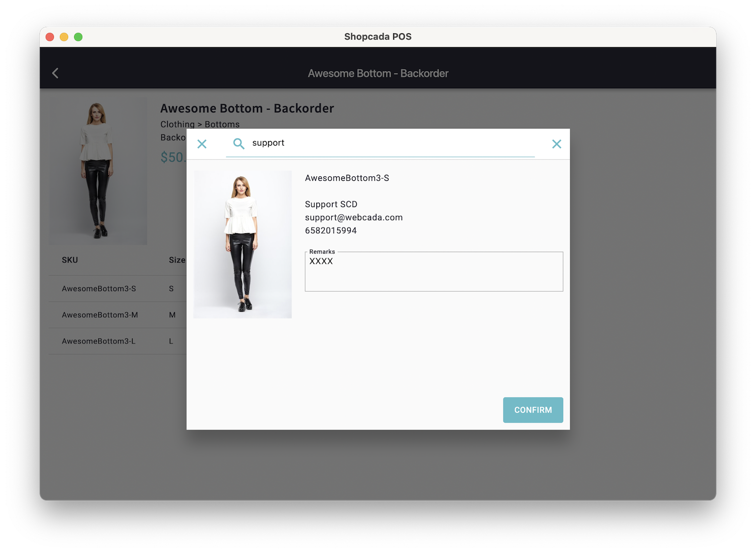Screen dimensions: 756x553
Task: Click the size S cell
Action: (171, 289)
